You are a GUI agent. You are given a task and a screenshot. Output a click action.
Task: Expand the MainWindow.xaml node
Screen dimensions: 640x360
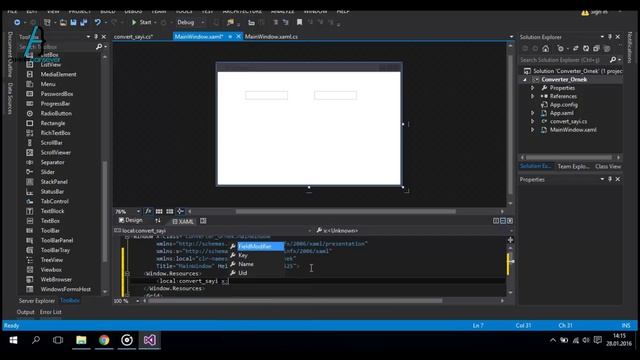click(x=533, y=130)
